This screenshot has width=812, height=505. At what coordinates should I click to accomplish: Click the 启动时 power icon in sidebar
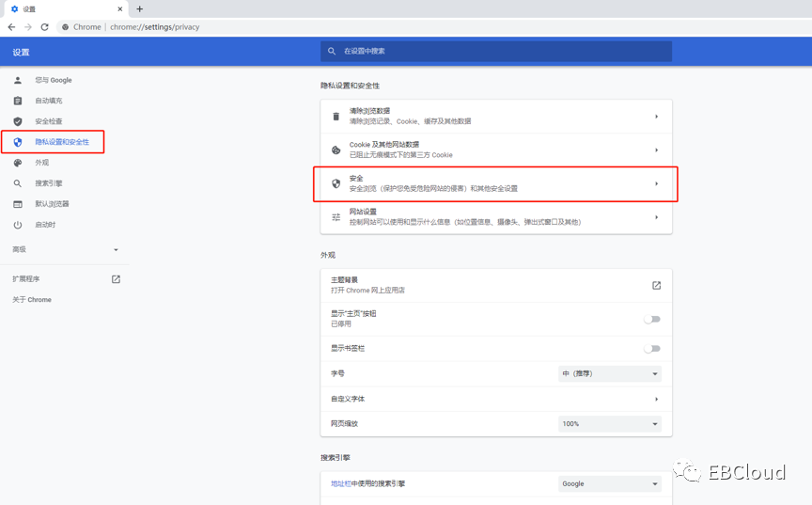coord(18,225)
